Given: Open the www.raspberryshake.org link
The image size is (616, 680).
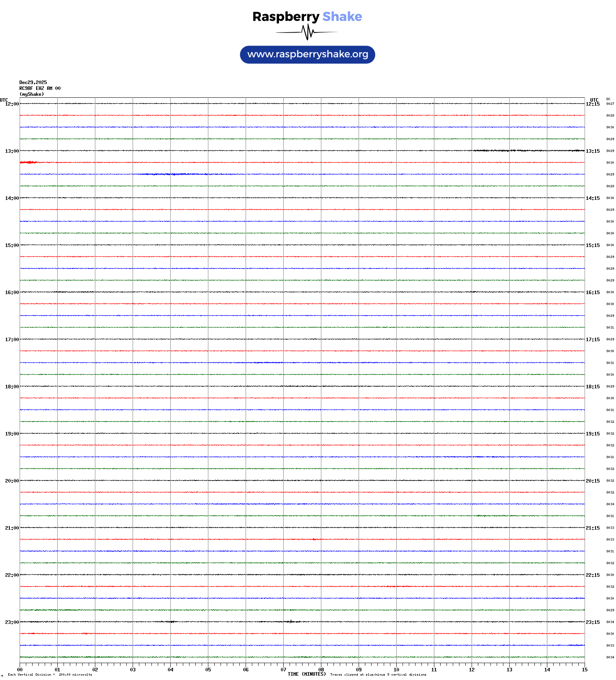Looking at the screenshot, I should tap(307, 55).
